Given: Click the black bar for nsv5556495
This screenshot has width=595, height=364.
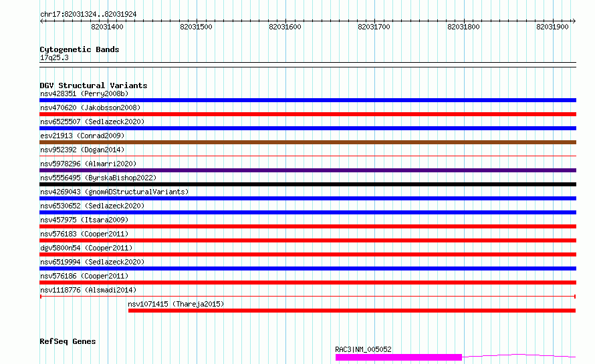Looking at the screenshot, I should point(308,184).
